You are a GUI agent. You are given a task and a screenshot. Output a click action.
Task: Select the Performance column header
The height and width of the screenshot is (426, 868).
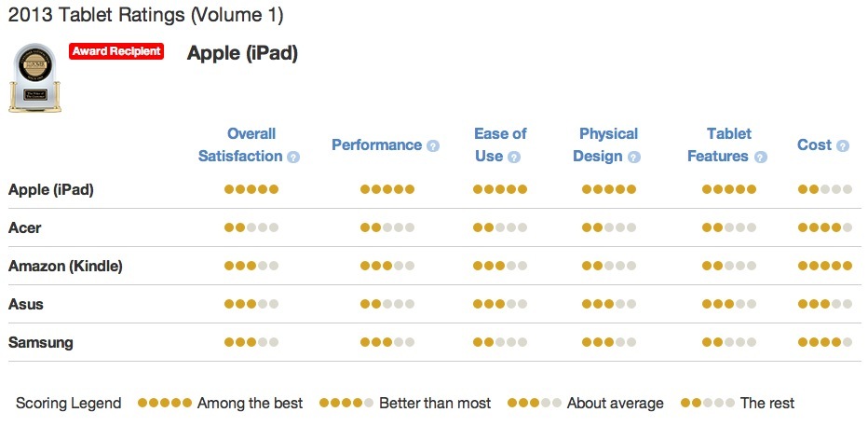[376, 145]
